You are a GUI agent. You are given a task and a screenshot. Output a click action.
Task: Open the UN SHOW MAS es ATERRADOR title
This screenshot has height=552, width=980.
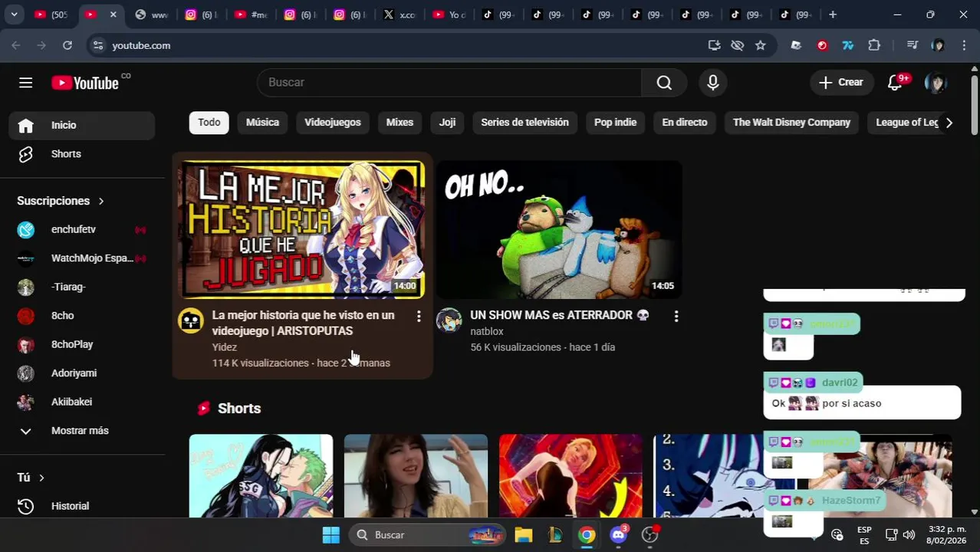coord(560,315)
